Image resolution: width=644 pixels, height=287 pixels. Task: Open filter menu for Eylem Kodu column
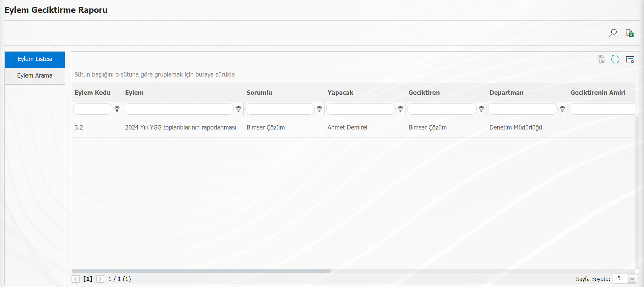(117, 109)
